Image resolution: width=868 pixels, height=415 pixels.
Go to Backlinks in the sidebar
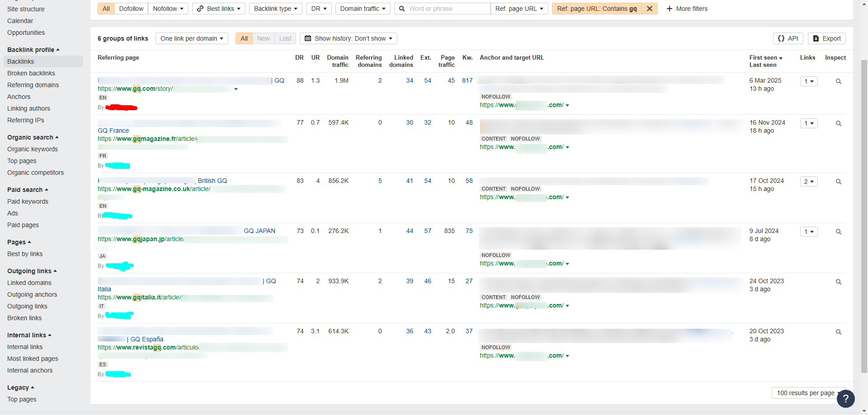(x=43, y=61)
